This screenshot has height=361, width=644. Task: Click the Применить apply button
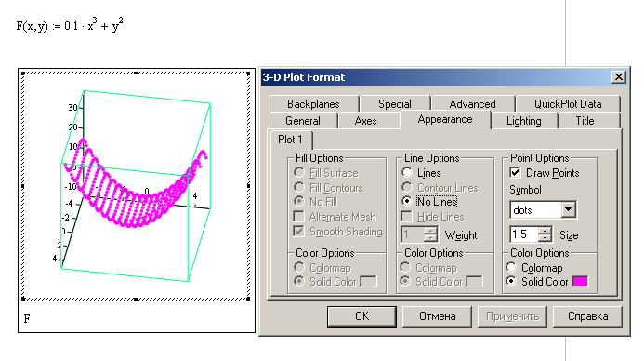click(512, 316)
